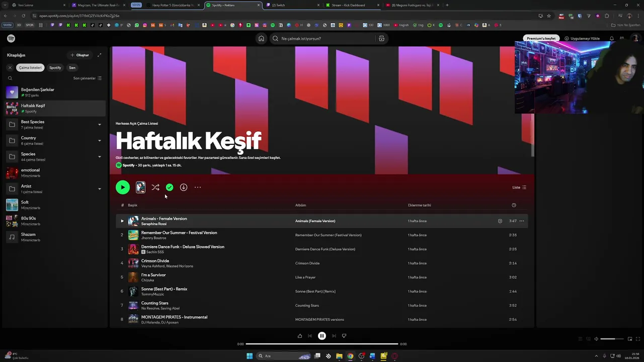
Task: Sort tracks by the duration clock icon
Action: tap(514, 205)
